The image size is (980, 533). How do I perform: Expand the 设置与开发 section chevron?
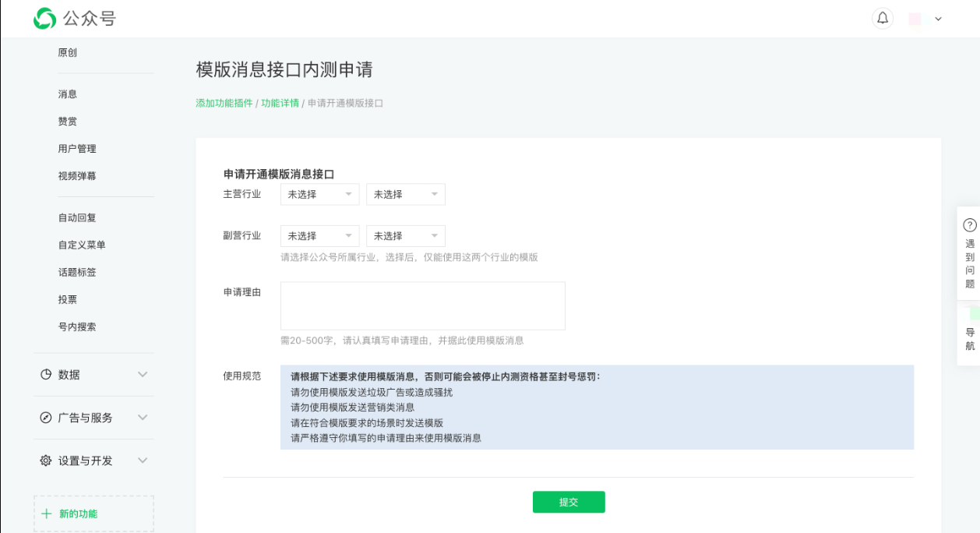[143, 461]
